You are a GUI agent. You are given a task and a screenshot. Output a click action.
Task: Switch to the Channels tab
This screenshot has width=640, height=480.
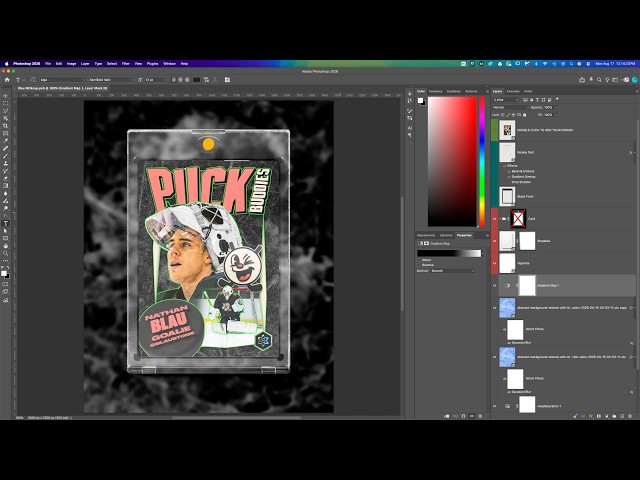[513, 91]
